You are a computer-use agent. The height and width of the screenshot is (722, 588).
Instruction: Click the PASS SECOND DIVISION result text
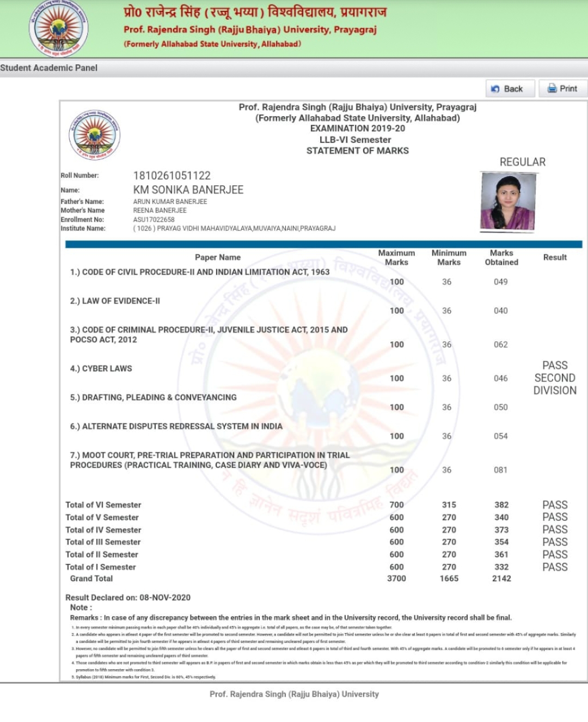(x=554, y=378)
